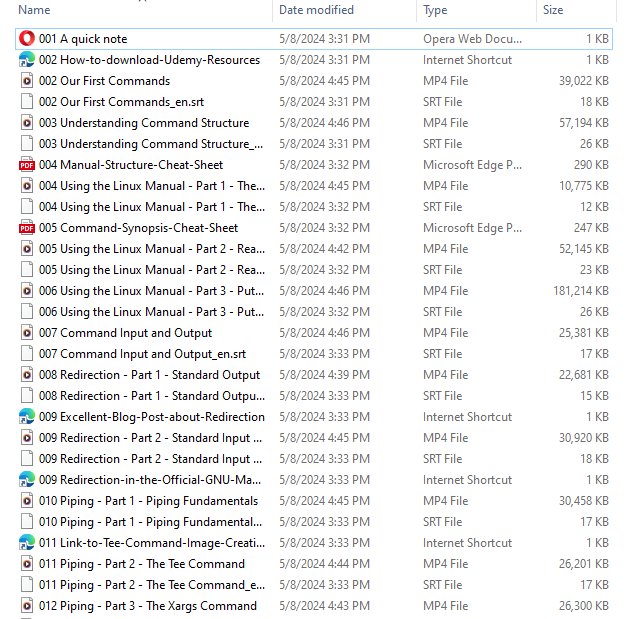Viewport: 630px width, 619px height.
Task: Select 005 Command-Synopsis-Cheat-Sheet file name
Action: point(139,228)
